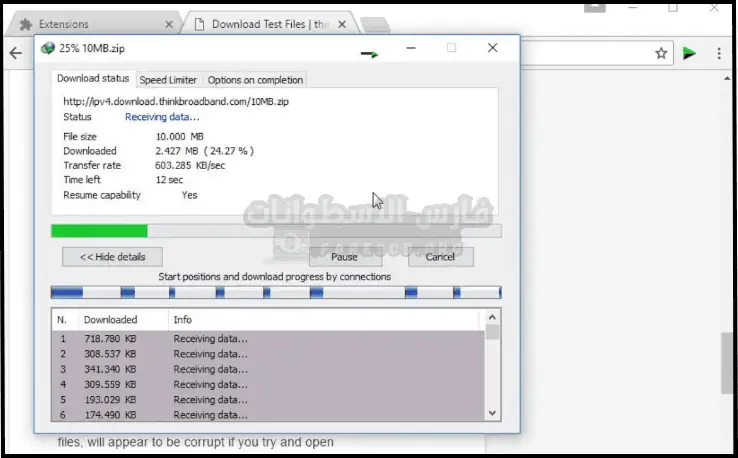Close the 10MB.zip download dialog
Image resolution: width=738 pixels, height=458 pixels.
tap(492, 48)
